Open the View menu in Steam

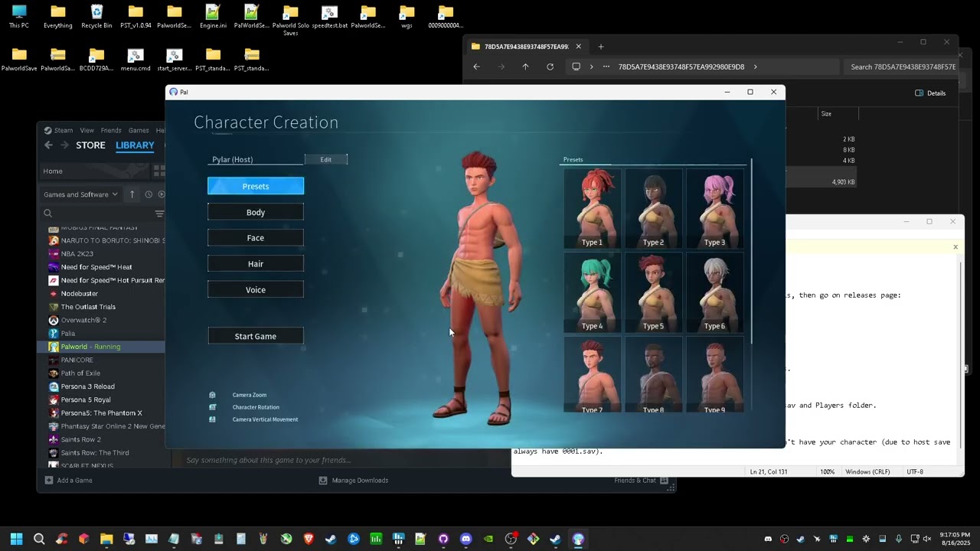(x=87, y=130)
